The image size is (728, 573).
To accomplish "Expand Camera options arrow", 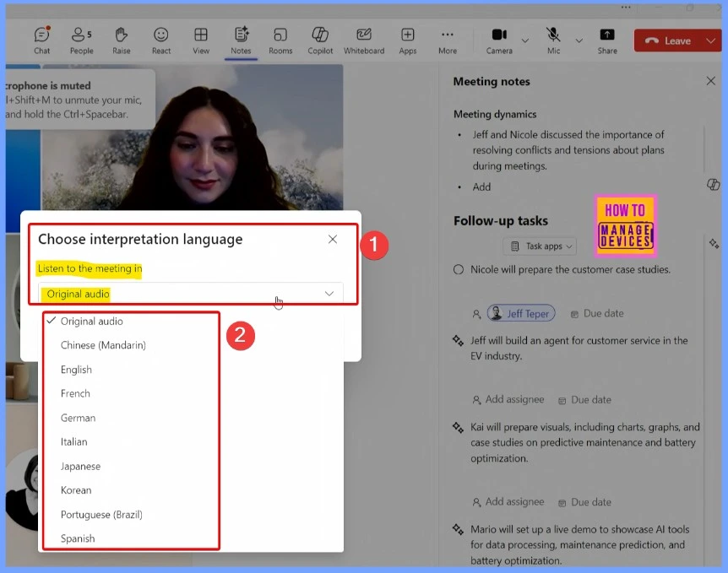I will [x=525, y=41].
